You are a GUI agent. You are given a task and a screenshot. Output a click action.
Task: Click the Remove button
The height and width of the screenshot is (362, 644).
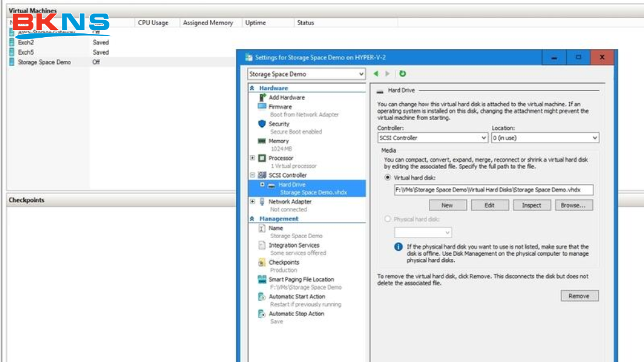(x=579, y=296)
